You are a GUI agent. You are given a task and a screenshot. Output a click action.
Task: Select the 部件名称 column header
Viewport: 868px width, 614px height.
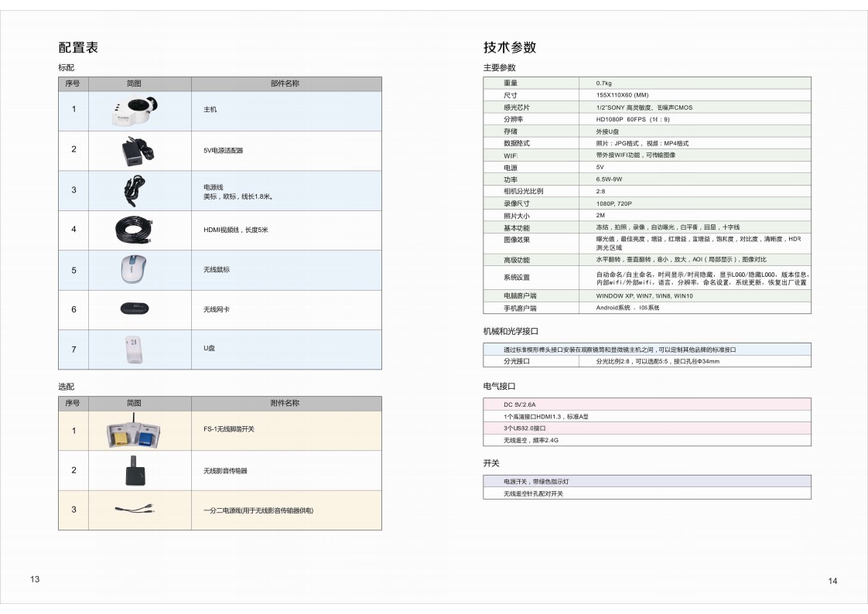[285, 84]
